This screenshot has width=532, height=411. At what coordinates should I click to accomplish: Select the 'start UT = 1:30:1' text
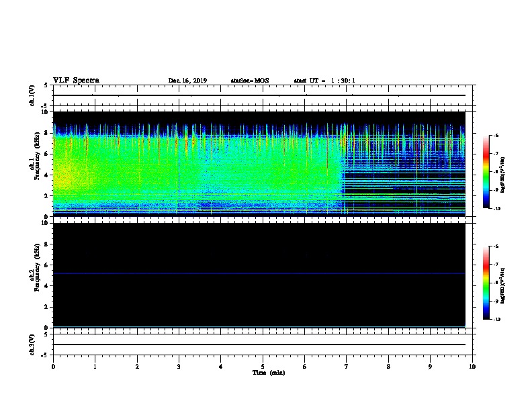point(324,81)
